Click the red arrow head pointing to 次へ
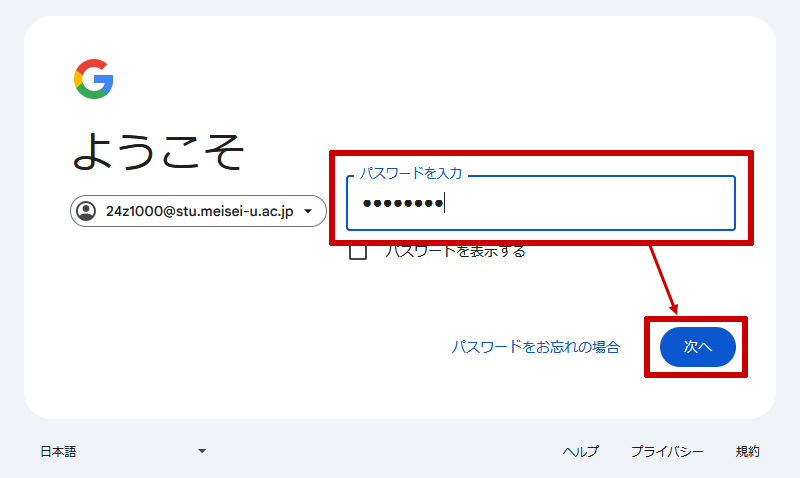Image resolution: width=800 pixels, height=478 pixels. point(673,308)
